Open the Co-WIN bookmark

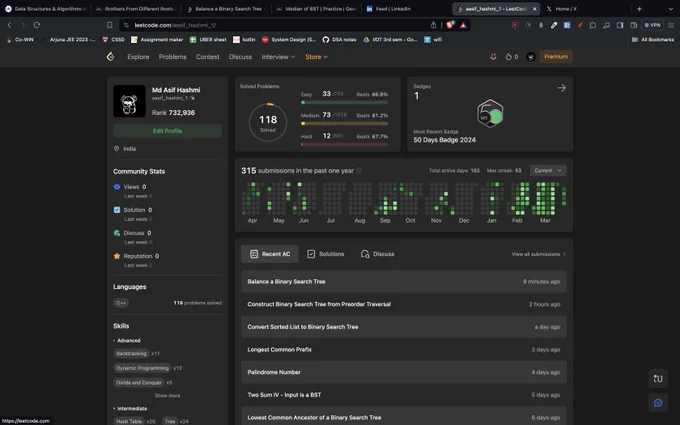(20, 39)
